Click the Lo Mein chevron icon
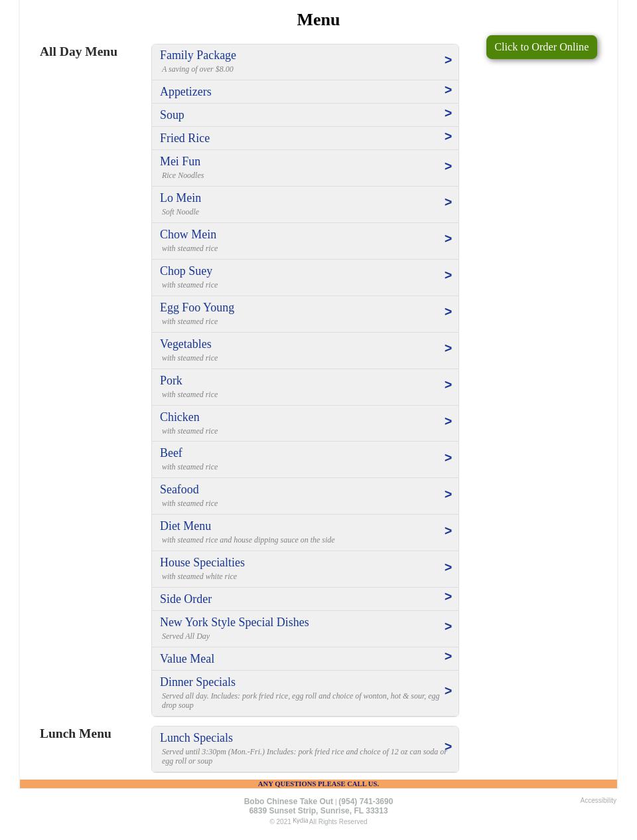 click(448, 203)
